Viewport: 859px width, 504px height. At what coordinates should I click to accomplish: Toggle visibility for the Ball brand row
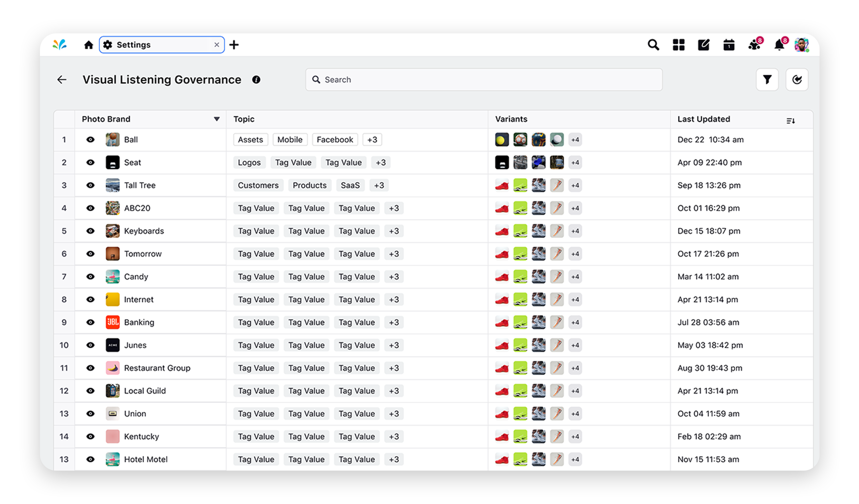pos(90,140)
